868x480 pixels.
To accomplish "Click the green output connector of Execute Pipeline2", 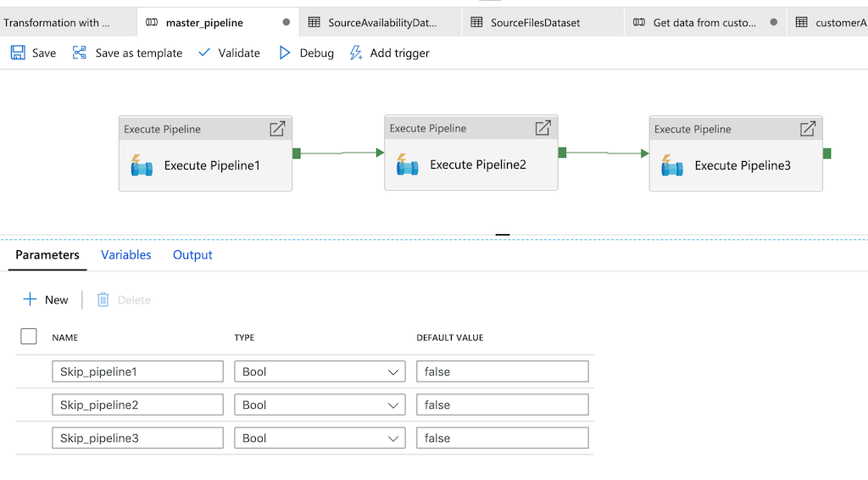I will [x=562, y=153].
